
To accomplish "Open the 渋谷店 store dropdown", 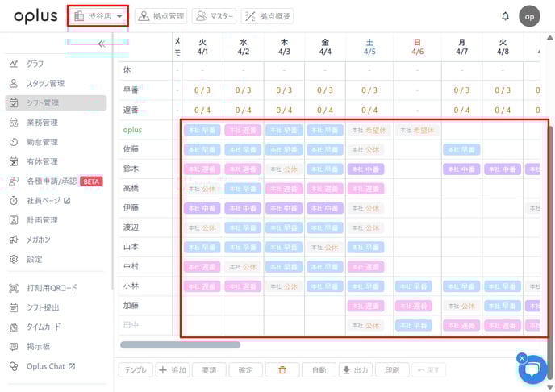I will [98, 16].
